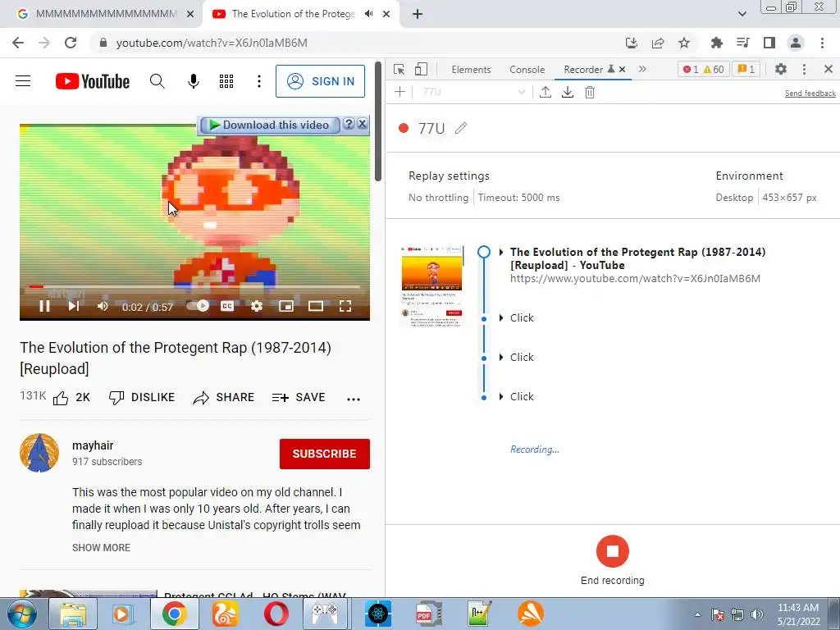Open the Send feedback link

click(x=810, y=94)
